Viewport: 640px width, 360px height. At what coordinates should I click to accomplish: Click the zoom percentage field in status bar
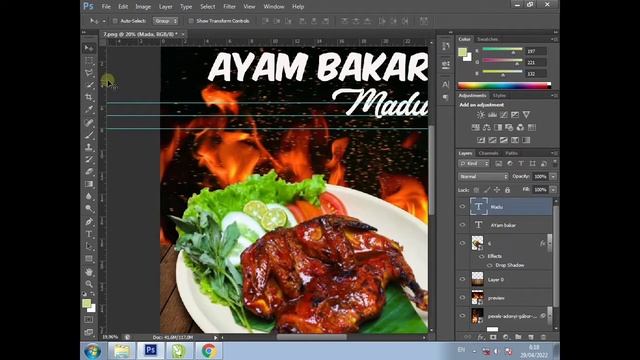coord(110,337)
